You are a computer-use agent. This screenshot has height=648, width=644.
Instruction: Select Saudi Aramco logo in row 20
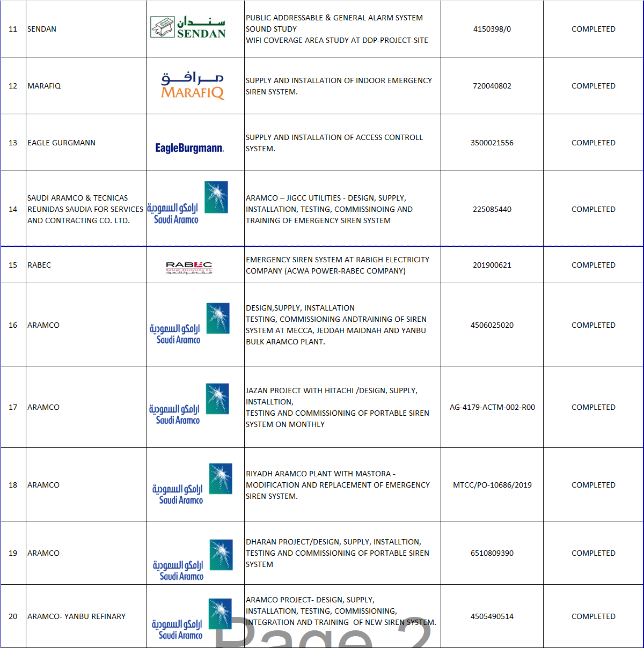pos(192,619)
